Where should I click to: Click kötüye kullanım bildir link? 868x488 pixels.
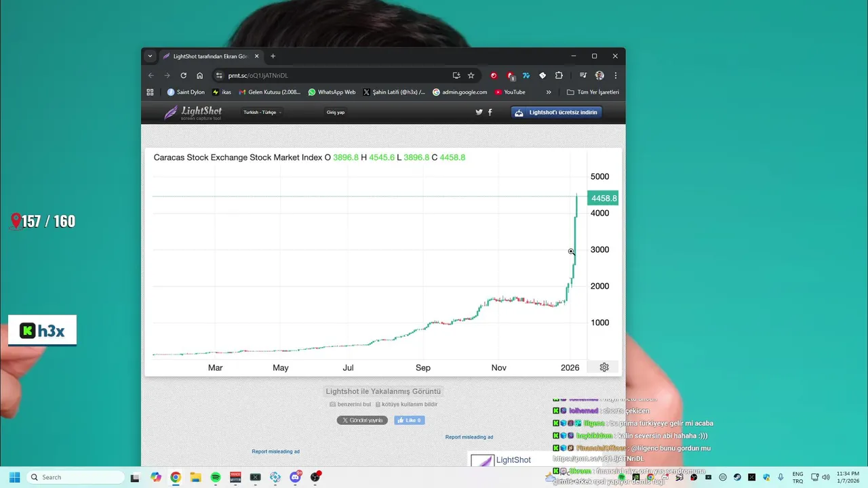click(406, 405)
